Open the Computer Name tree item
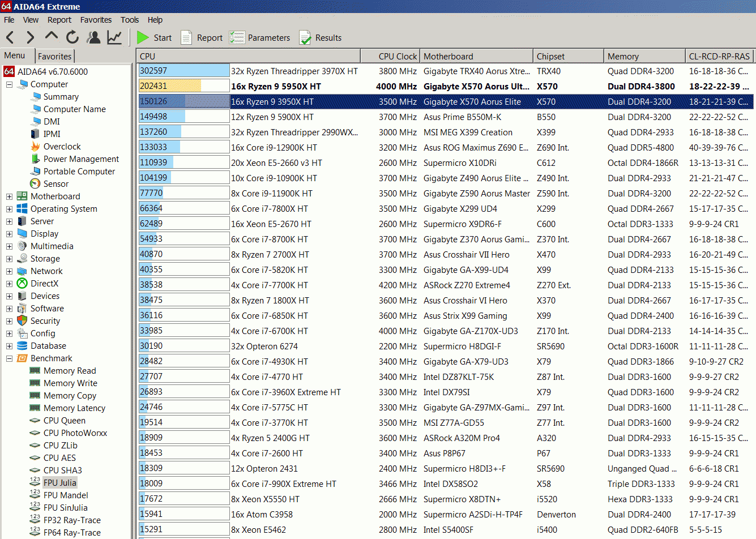This screenshot has height=539, width=756. (75, 109)
